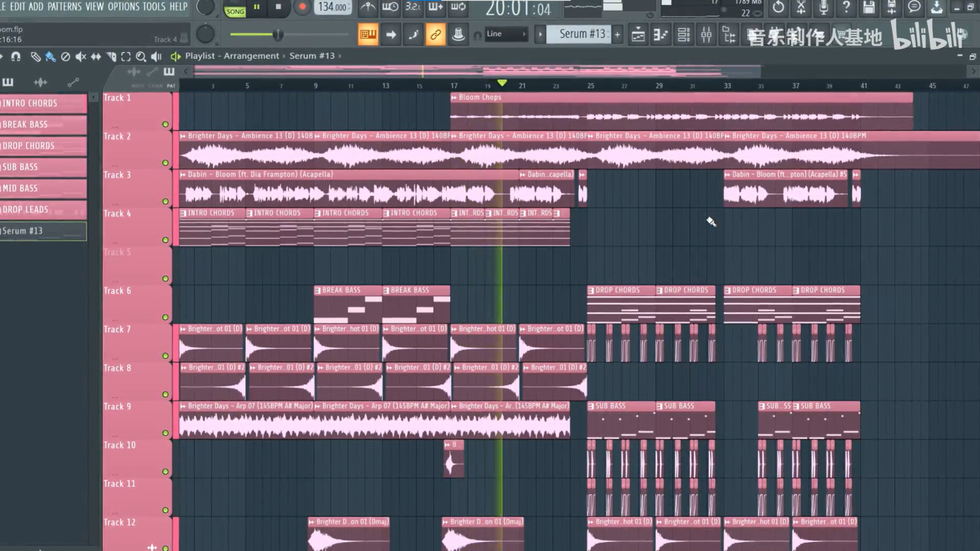Open the EDIT menu
The width and height of the screenshot is (980, 551).
point(17,7)
